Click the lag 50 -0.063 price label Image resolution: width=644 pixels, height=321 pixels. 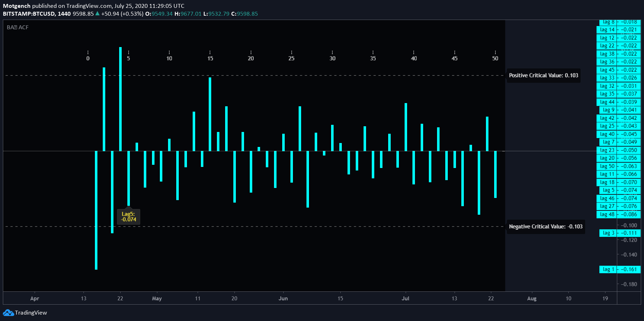coord(619,166)
